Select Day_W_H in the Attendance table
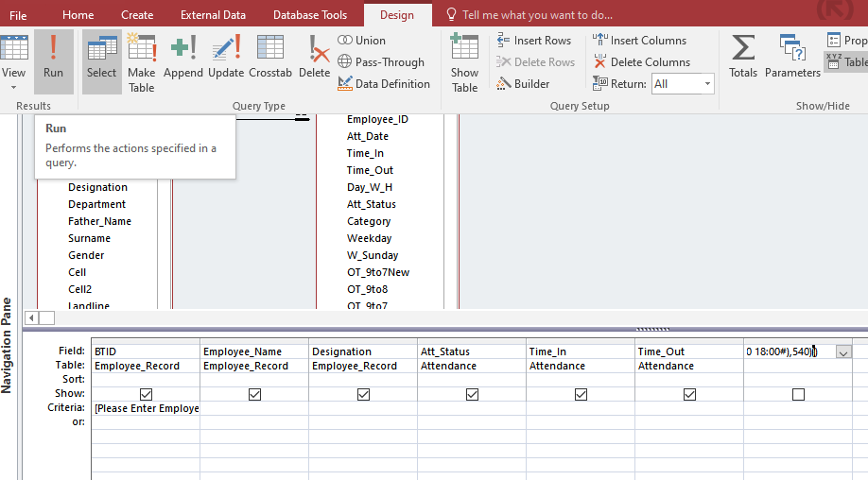The image size is (868, 480). click(370, 187)
